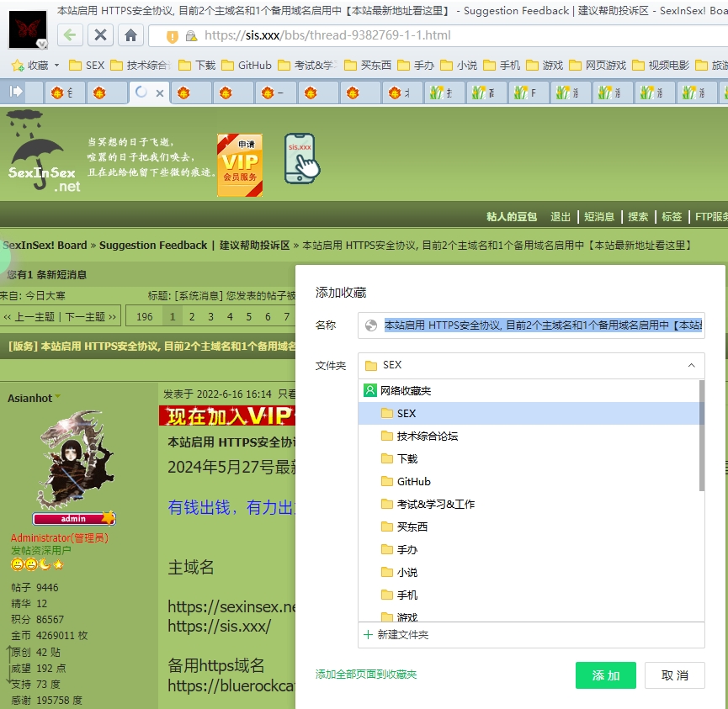Image resolution: width=728 pixels, height=709 pixels.
Task: Go to page 5 of the thread
Action: pos(249,317)
